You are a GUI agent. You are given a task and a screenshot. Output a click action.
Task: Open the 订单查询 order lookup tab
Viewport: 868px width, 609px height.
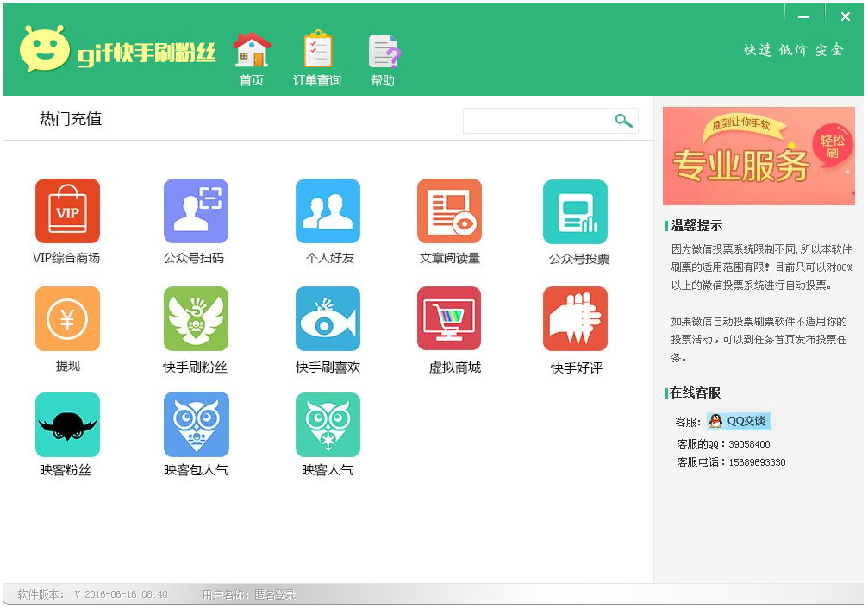[x=317, y=58]
